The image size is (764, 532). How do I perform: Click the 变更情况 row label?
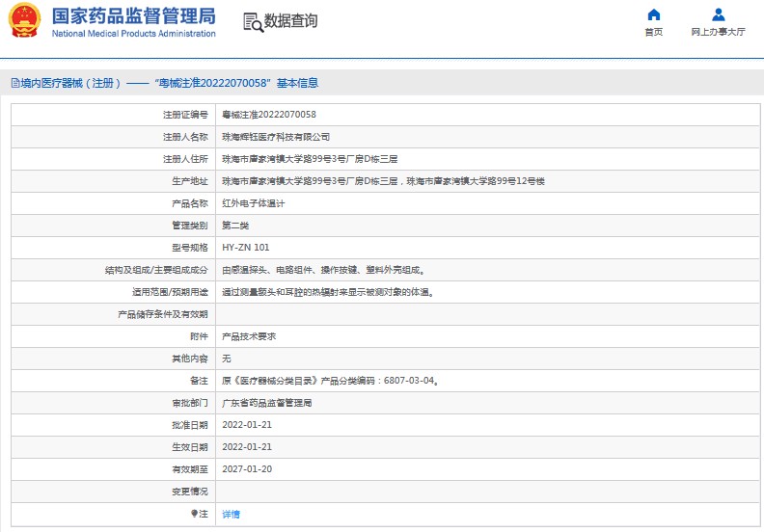(189, 492)
